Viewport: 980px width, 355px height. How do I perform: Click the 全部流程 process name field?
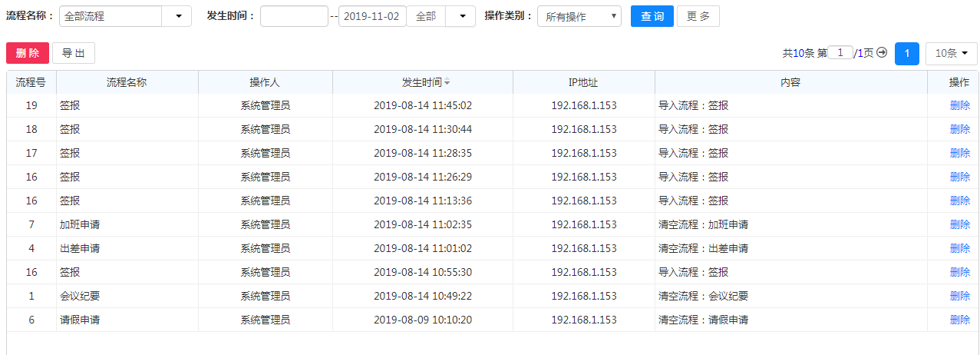tap(111, 16)
